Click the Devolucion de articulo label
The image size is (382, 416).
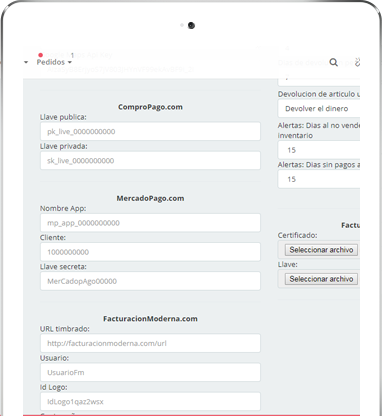pos(319,94)
